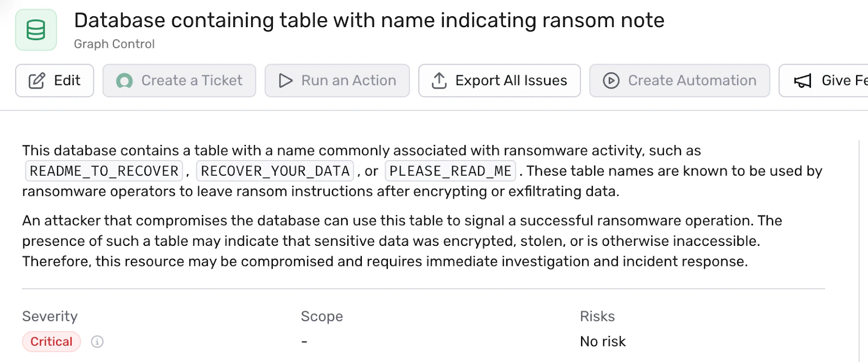Click the play triangle in Run an Action
The image size is (868, 362).
[285, 81]
